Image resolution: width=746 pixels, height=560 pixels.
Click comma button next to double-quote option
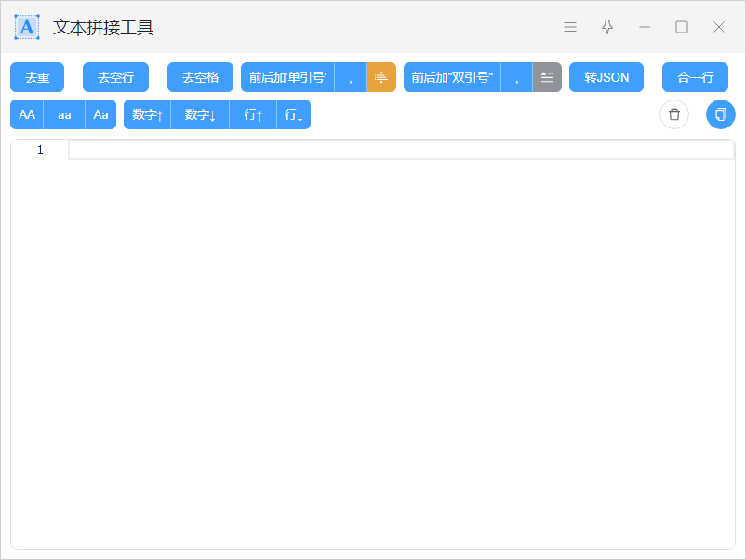[516, 77]
